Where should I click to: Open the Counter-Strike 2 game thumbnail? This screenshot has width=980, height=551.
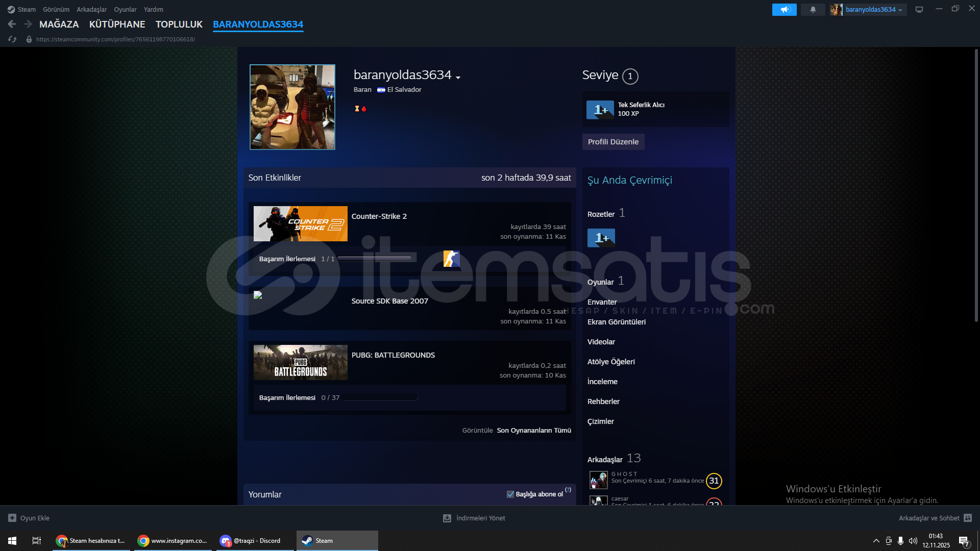point(300,224)
